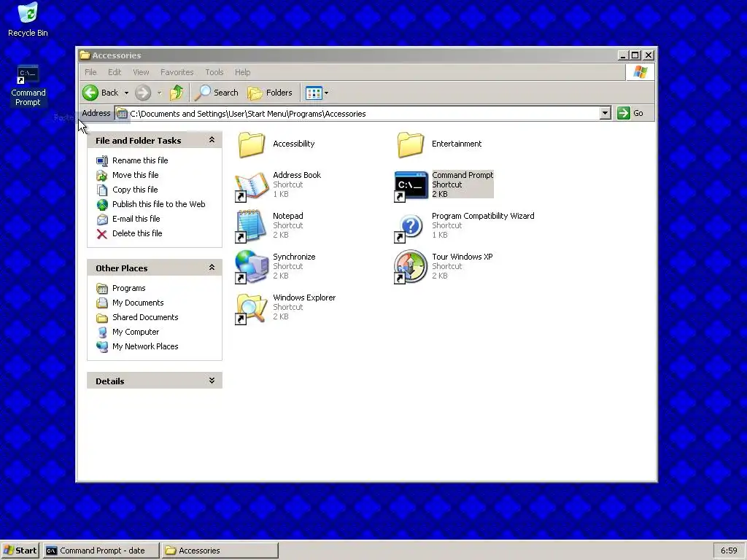Open the View menu

(x=141, y=72)
